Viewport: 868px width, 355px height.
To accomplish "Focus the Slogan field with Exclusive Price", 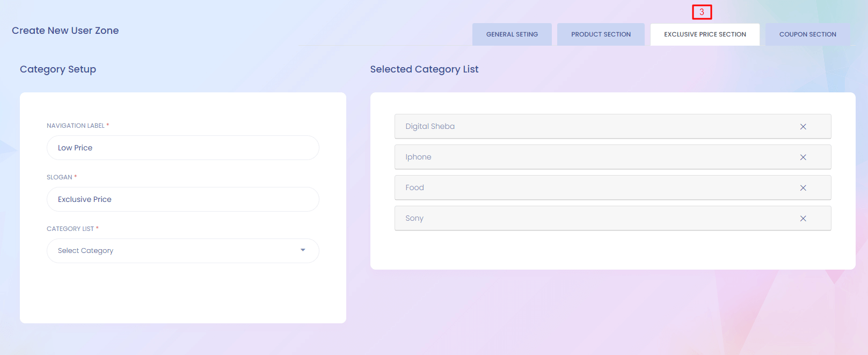I will (183, 199).
